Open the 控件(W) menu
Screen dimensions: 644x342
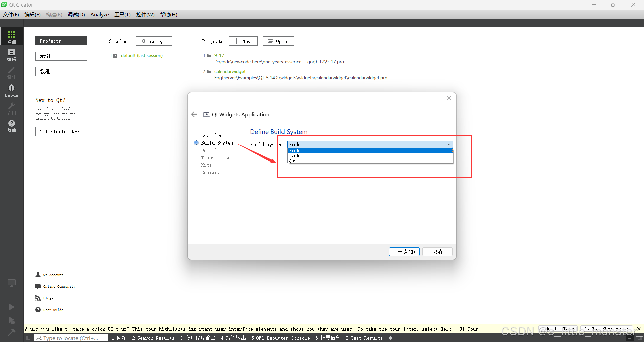[x=145, y=15]
